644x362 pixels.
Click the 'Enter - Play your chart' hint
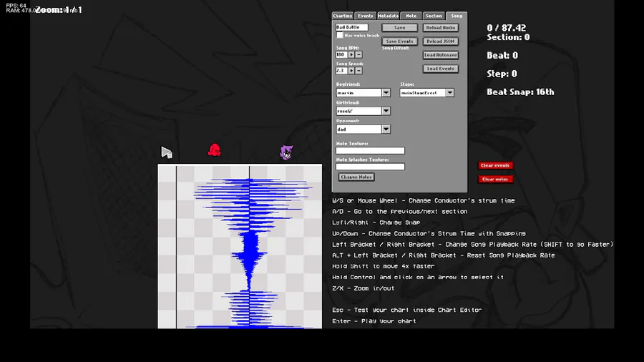[374, 321]
